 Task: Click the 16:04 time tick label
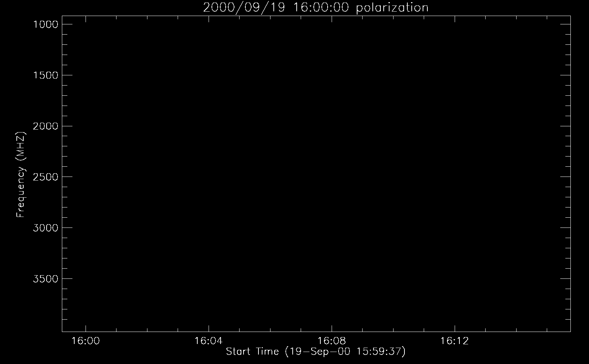click(x=209, y=341)
